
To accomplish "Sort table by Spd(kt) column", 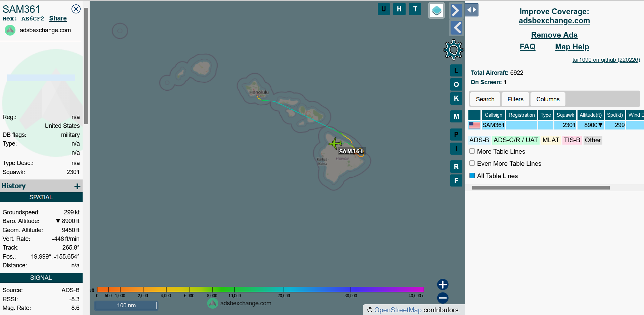I will tap(615, 115).
